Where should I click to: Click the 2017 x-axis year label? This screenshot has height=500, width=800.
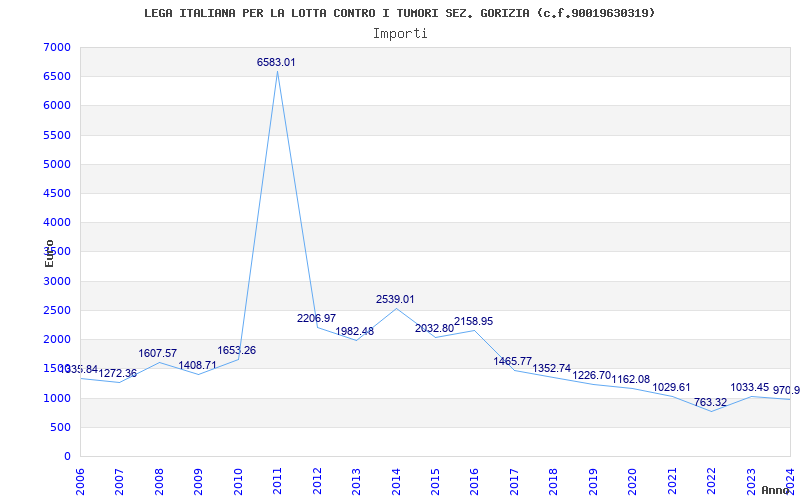pos(514,481)
